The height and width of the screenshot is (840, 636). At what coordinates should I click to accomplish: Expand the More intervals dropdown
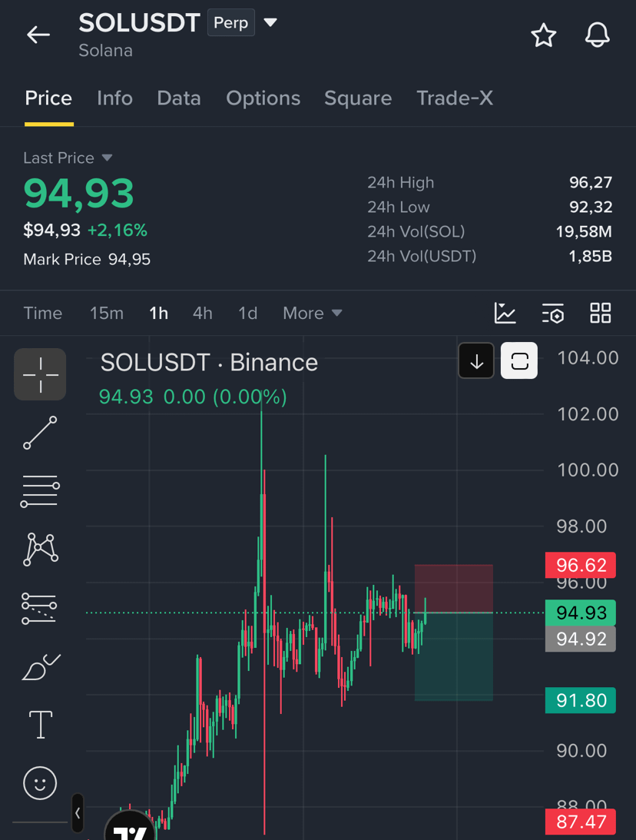pyautogui.click(x=312, y=314)
